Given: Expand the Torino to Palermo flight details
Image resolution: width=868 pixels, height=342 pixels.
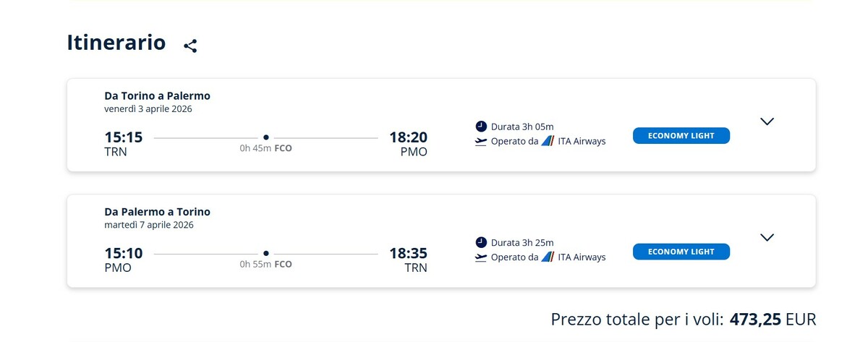Looking at the screenshot, I should (x=767, y=121).
